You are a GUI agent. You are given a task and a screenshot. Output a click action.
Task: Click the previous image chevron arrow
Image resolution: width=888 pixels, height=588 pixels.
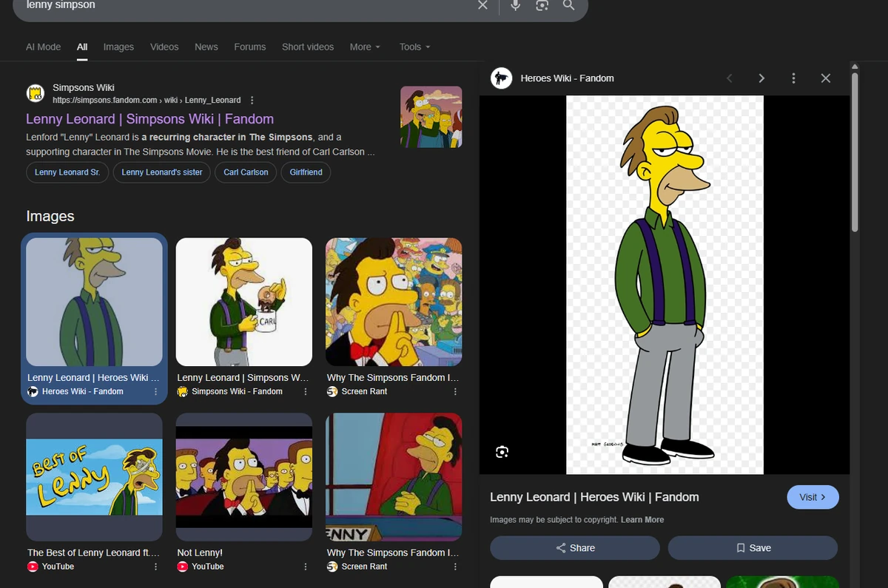tap(730, 78)
